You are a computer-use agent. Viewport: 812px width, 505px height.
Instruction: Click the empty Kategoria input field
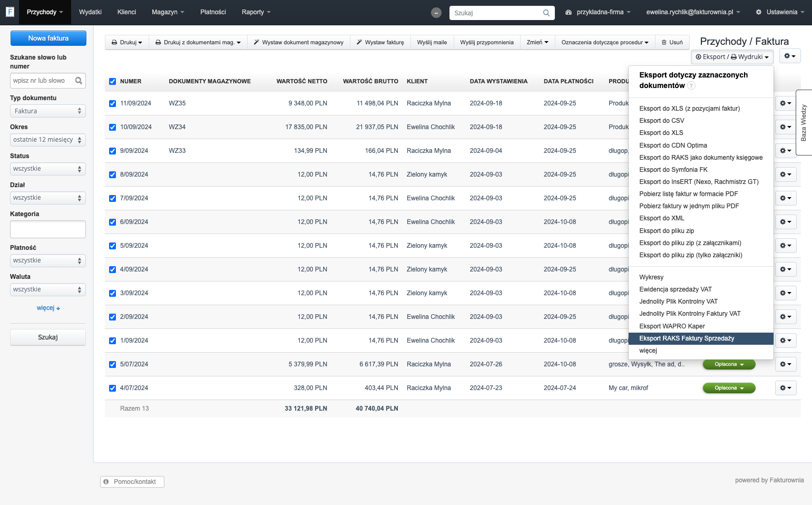[x=48, y=229]
